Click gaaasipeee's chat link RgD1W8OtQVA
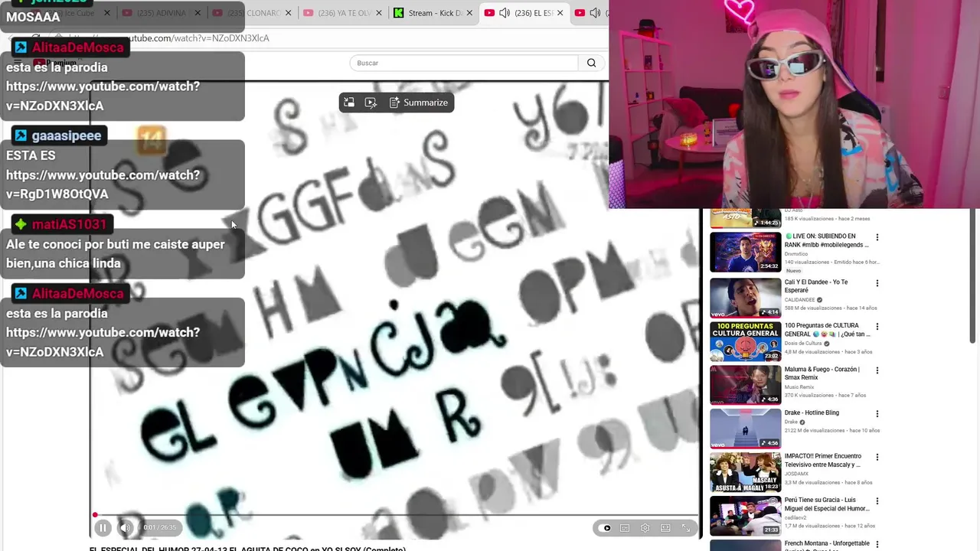 coord(103,184)
